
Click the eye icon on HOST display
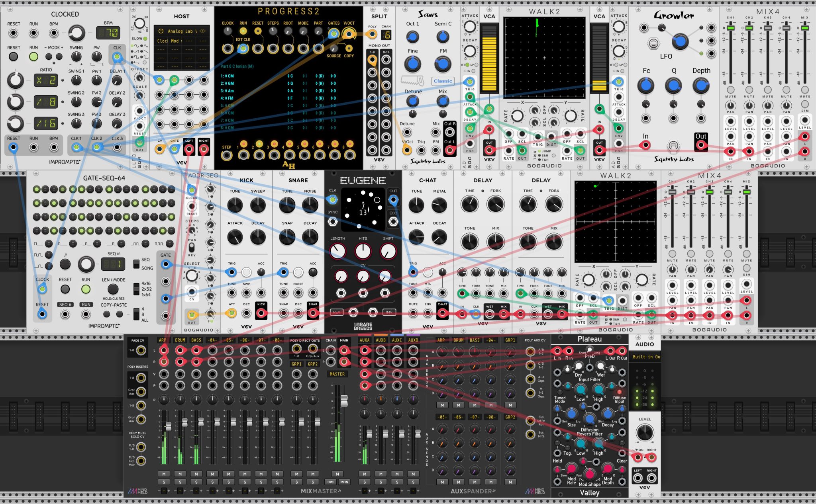pyautogui.click(x=203, y=31)
